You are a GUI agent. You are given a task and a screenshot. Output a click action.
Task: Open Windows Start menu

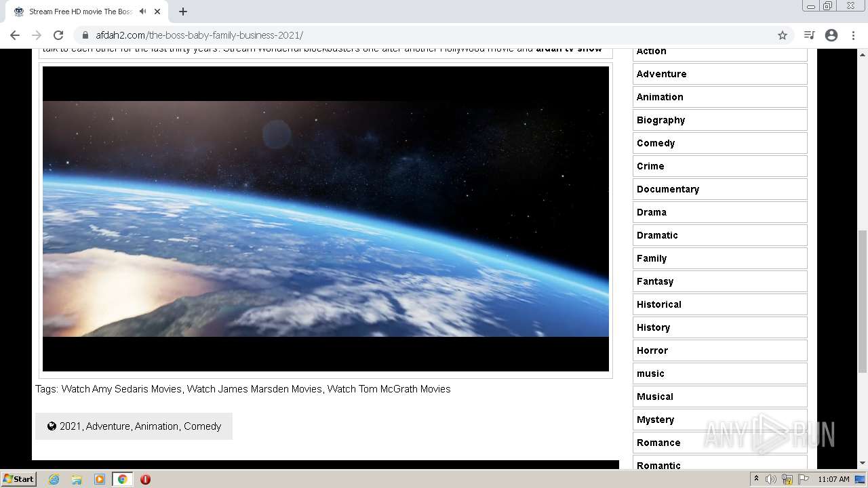click(x=18, y=479)
